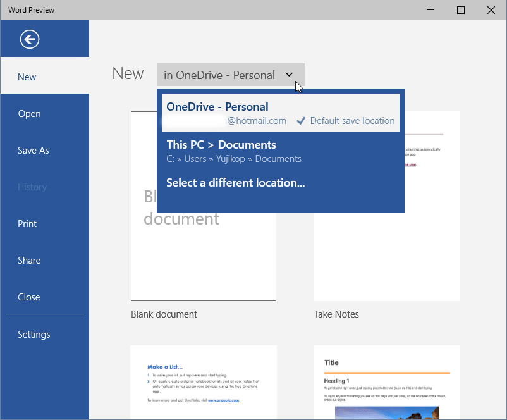
Task: Open the Make a List template thumbnail
Action: tap(204, 382)
